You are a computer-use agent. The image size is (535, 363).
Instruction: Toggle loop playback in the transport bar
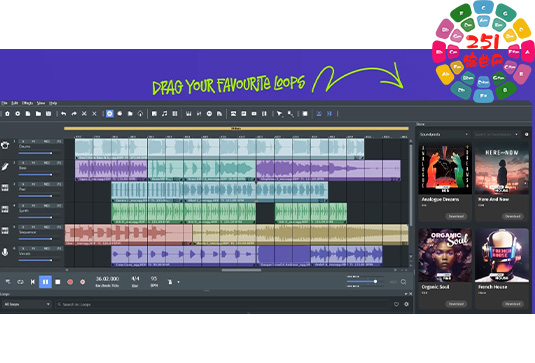point(20,282)
